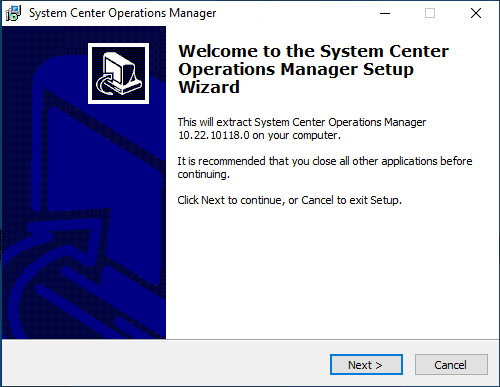Screen dimensions: 500x387
Task: Proceed with the Next > button
Action: click(x=366, y=365)
